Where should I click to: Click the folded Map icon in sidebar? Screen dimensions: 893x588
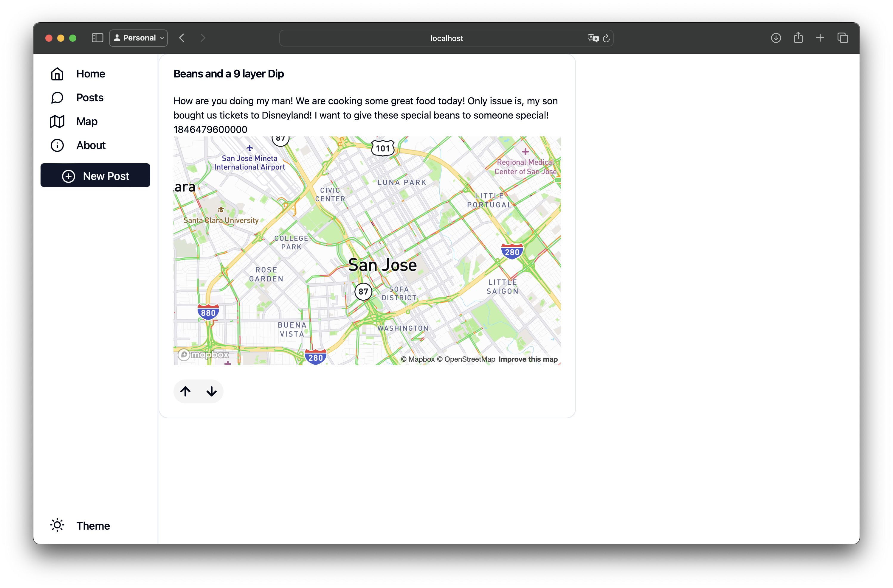click(57, 122)
